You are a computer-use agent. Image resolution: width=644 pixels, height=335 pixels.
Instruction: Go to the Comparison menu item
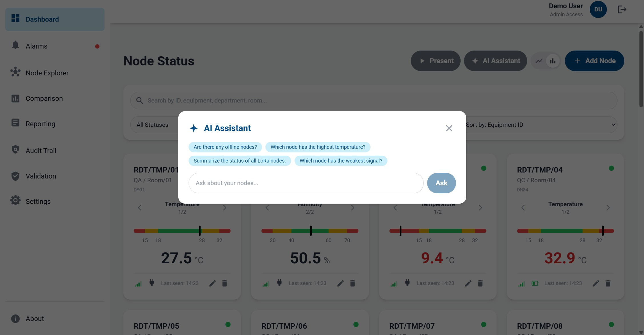coord(44,99)
